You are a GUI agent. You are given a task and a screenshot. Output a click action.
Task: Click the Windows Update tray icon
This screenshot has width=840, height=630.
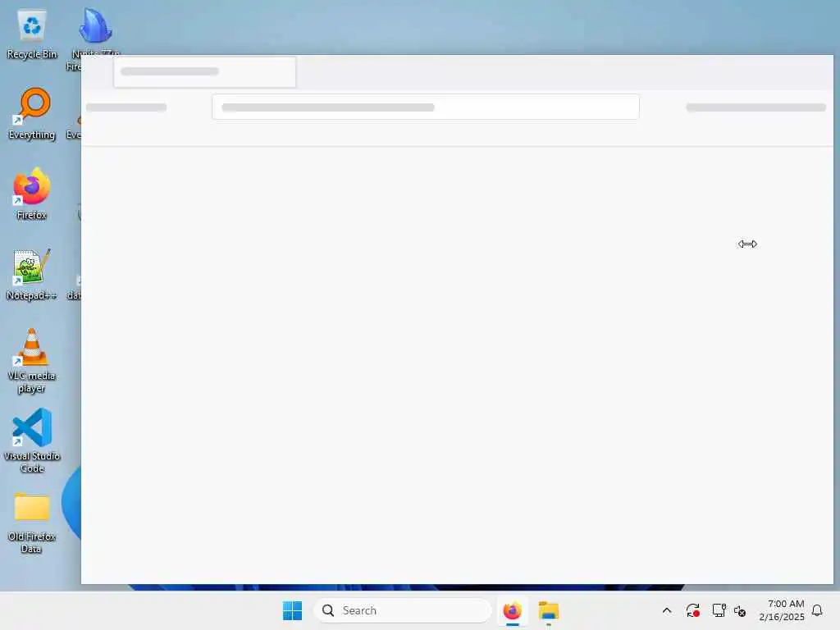tap(692, 610)
